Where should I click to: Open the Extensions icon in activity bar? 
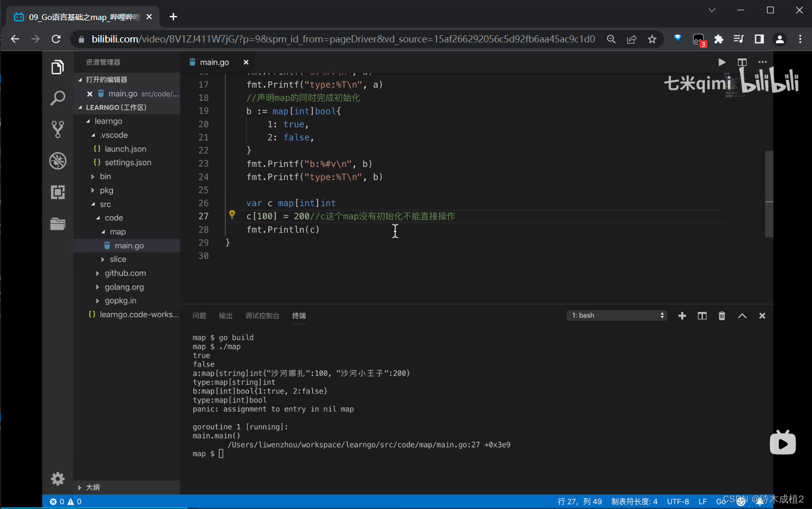coord(58,192)
